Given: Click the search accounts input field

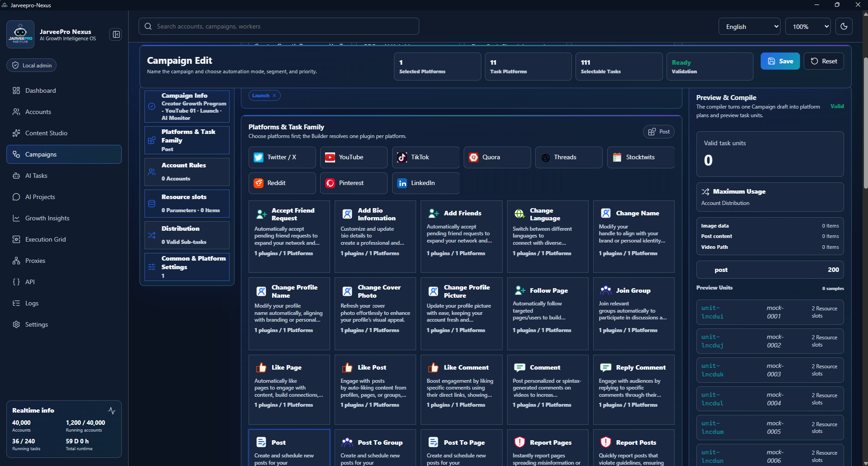Looking at the screenshot, I should pyautogui.click(x=279, y=26).
